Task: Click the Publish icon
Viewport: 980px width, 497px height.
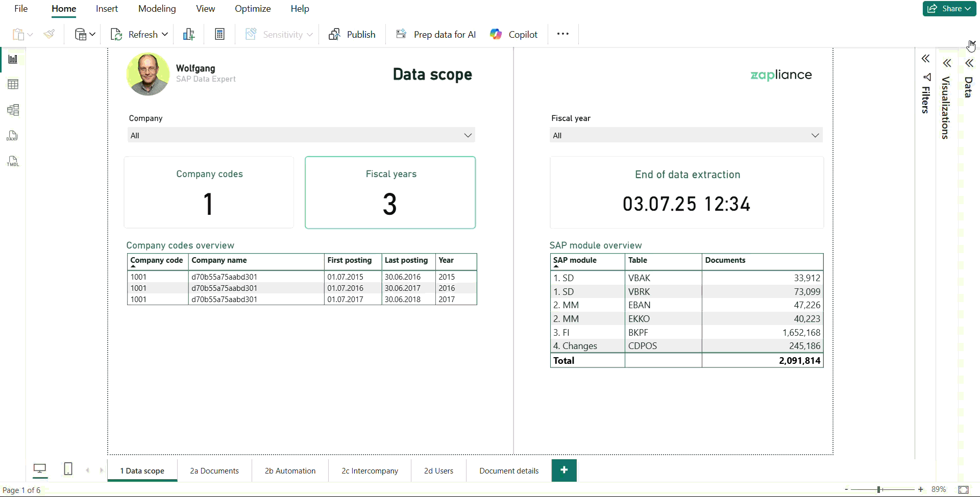Action: pos(335,34)
